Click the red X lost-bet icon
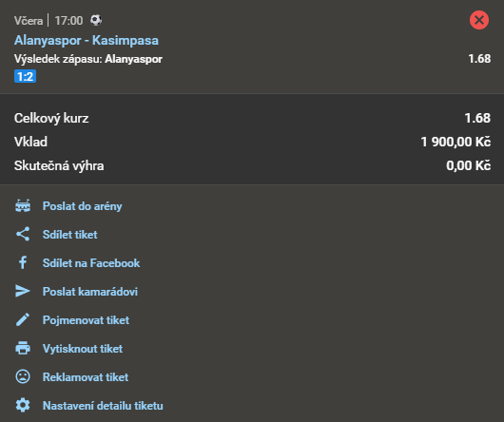Viewport: 504px width, 422px height. pos(479,20)
